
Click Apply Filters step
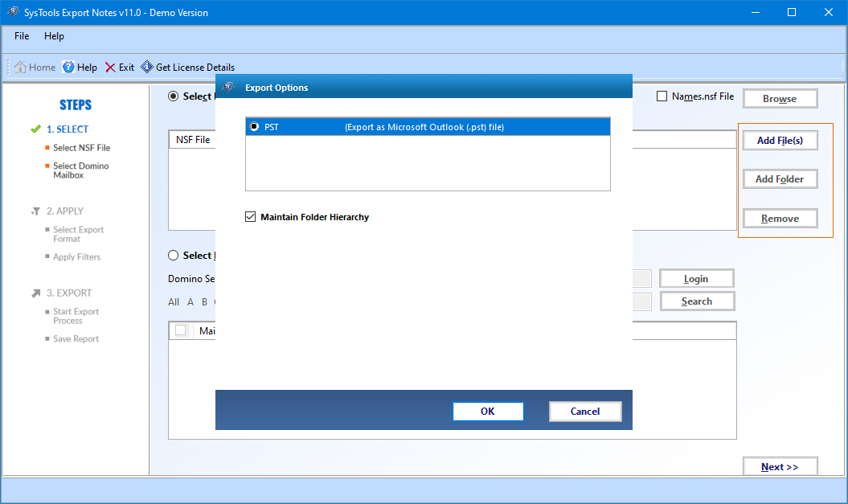click(x=77, y=257)
